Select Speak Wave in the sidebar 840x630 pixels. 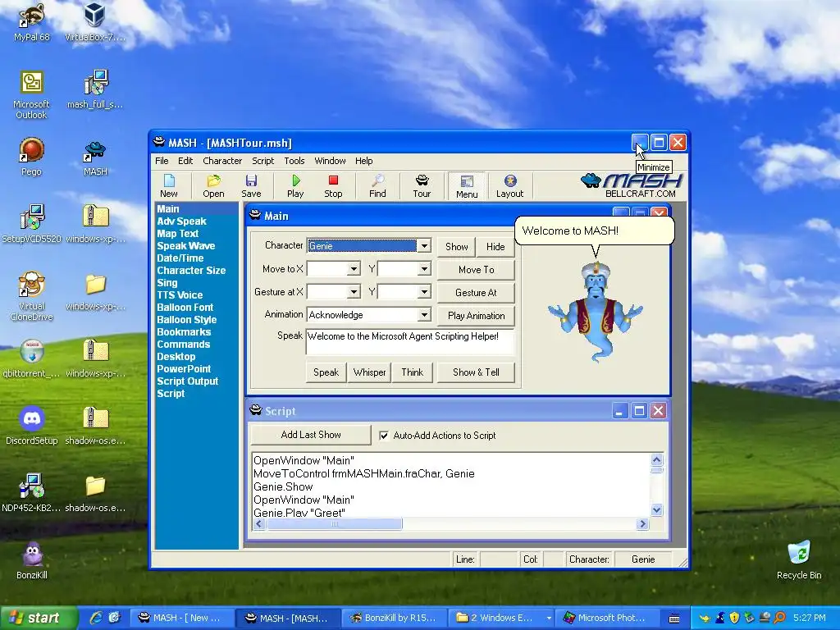[186, 246]
